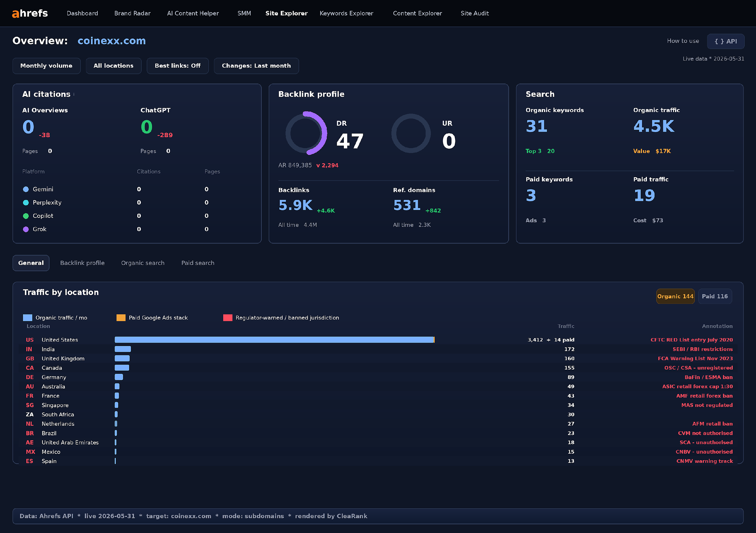Screen dimensions: 756x533
Task: Click the API button
Action: pyautogui.click(x=725, y=41)
